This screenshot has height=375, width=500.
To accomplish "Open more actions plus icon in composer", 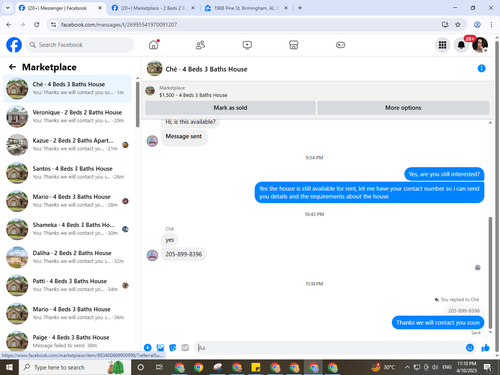I will [148, 348].
